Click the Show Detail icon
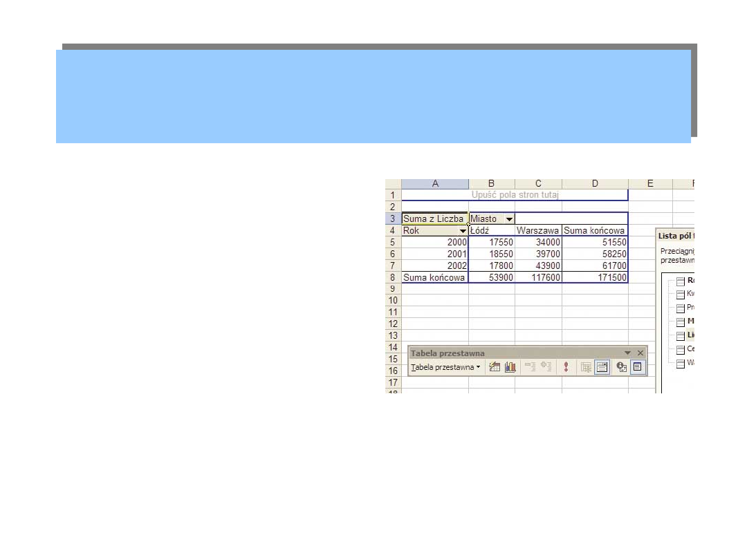The height and width of the screenshot is (560, 747). click(x=546, y=367)
